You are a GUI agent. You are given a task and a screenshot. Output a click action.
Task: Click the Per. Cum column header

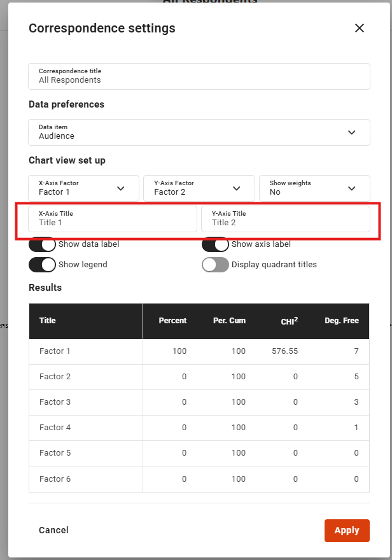[x=229, y=321]
